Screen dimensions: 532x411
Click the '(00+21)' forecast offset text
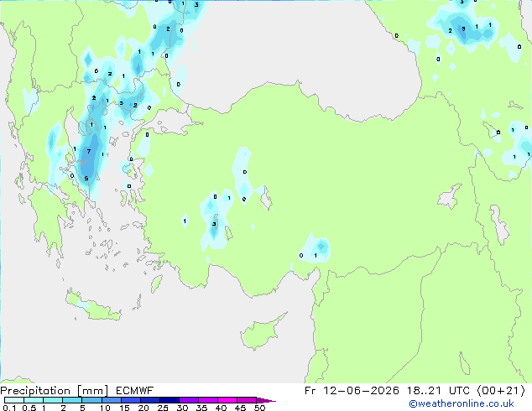point(501,391)
